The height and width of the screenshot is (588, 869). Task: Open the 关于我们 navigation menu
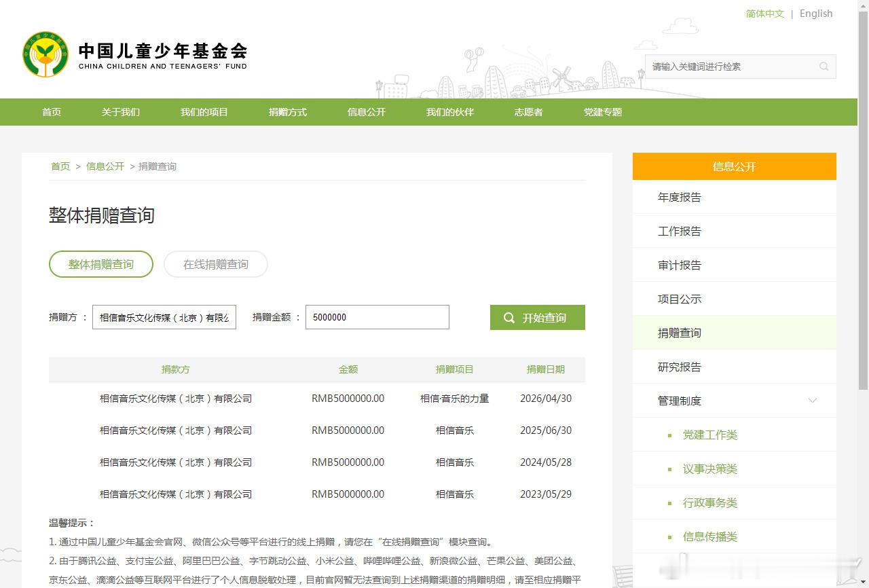pos(121,112)
